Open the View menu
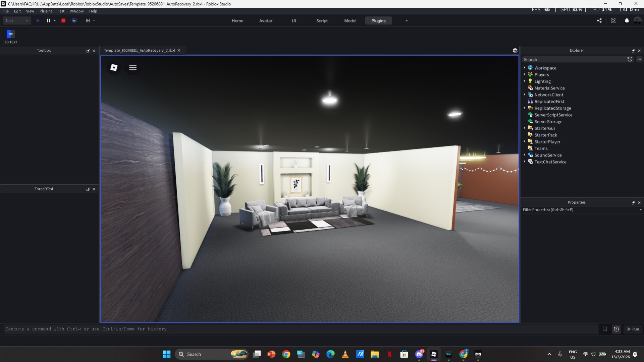 click(30, 11)
